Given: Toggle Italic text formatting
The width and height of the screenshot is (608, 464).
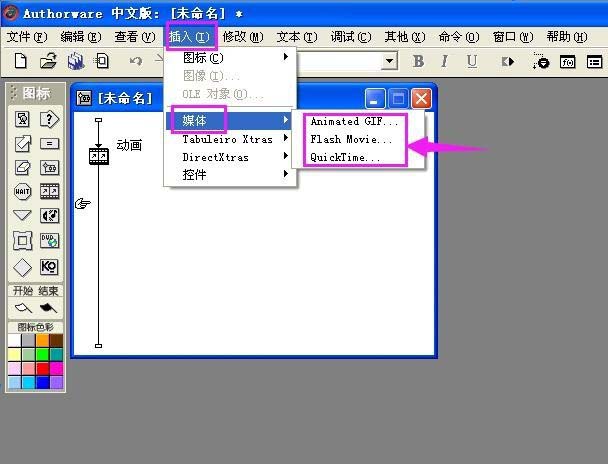Looking at the screenshot, I should click(444, 61).
